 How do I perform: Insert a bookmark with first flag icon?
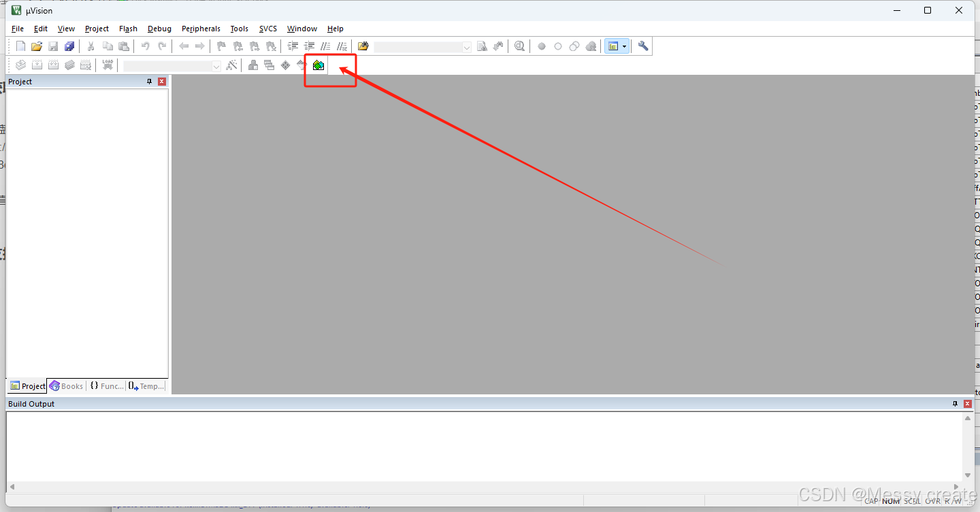tap(221, 46)
